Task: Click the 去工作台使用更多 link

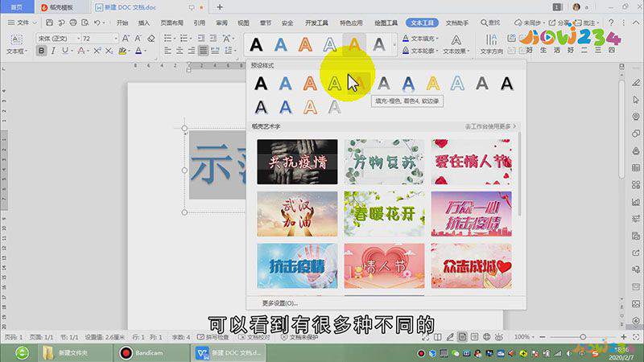Action: point(490,126)
